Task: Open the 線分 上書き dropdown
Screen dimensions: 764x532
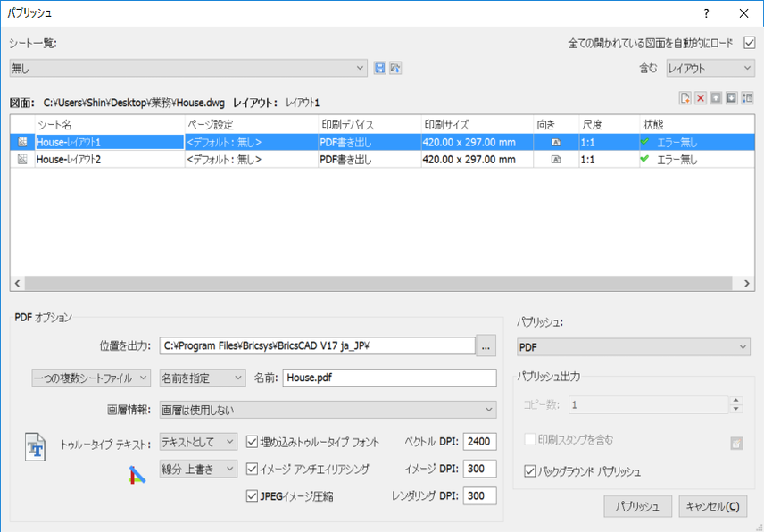Action: 198,470
